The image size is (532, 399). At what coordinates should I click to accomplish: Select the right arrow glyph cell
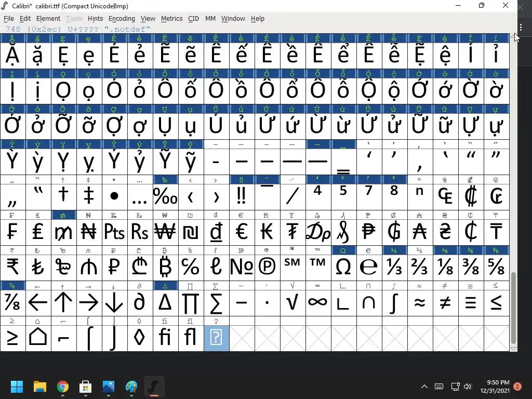(89, 303)
